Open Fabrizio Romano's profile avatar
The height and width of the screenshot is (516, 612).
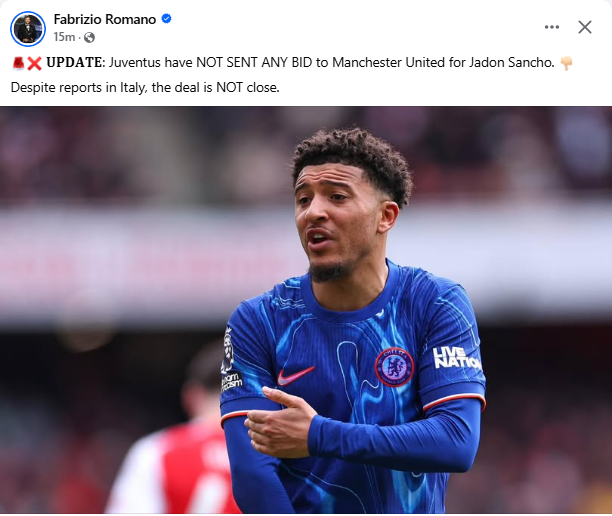[x=28, y=28]
